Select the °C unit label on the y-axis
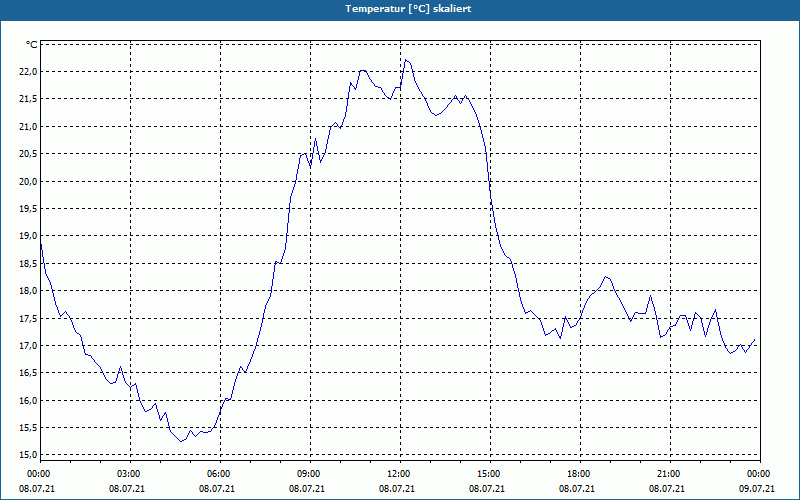The height and width of the screenshot is (500, 800). point(32,45)
